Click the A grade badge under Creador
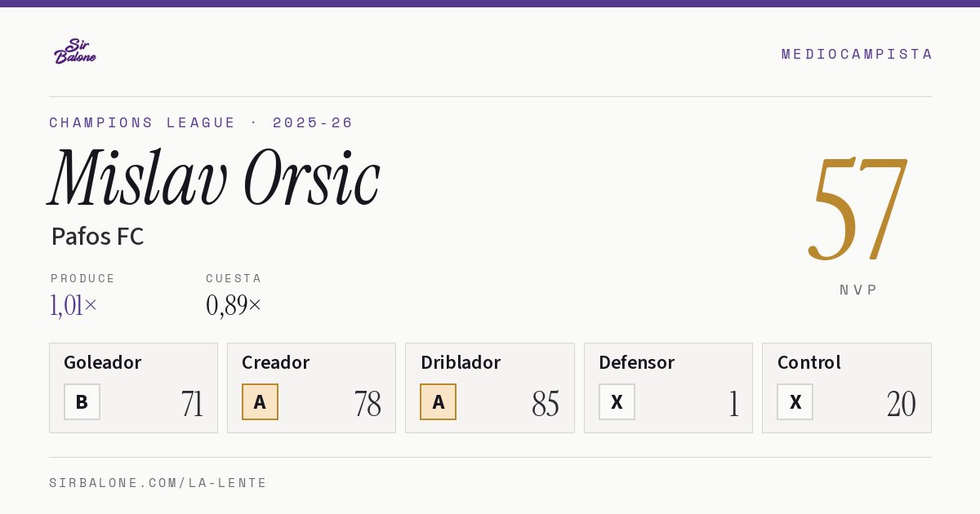The image size is (980, 514). (x=260, y=401)
